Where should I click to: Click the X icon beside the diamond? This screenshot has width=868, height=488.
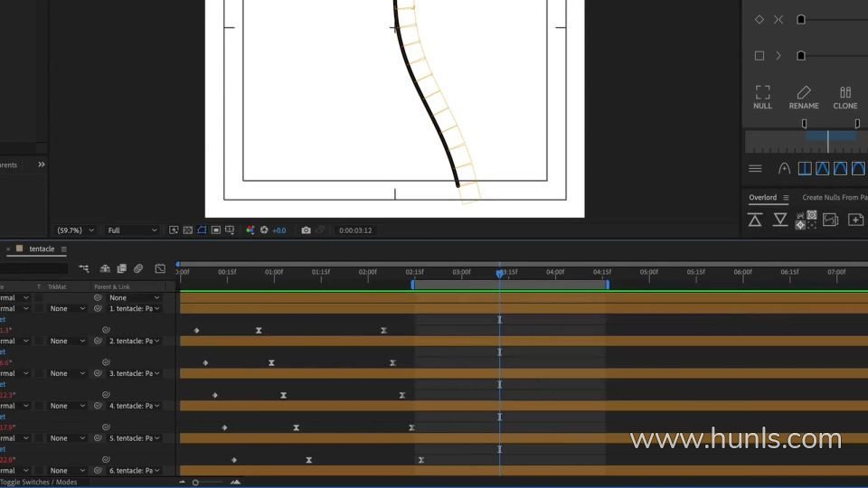778,19
